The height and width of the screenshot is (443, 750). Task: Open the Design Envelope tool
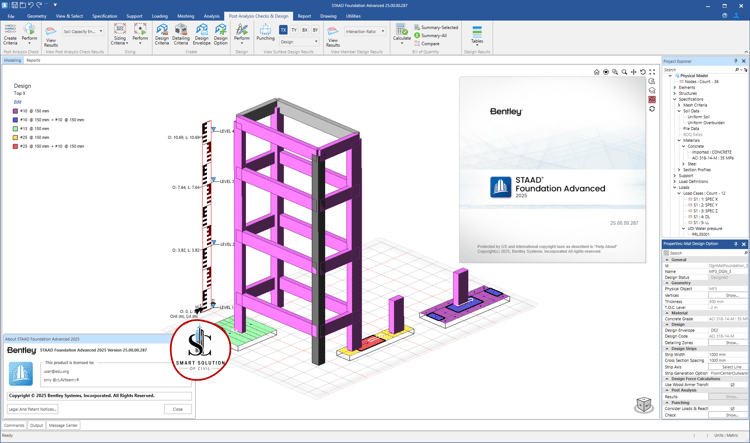pos(201,34)
